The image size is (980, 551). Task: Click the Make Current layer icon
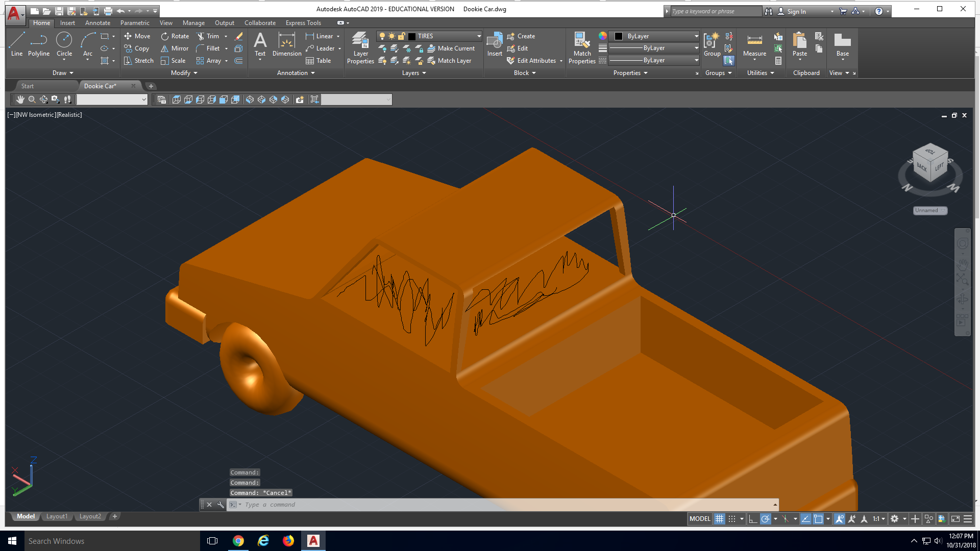pyautogui.click(x=430, y=48)
